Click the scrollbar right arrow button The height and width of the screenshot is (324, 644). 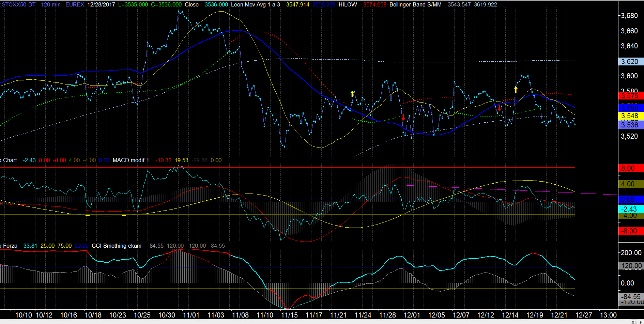pyautogui.click(x=641, y=322)
